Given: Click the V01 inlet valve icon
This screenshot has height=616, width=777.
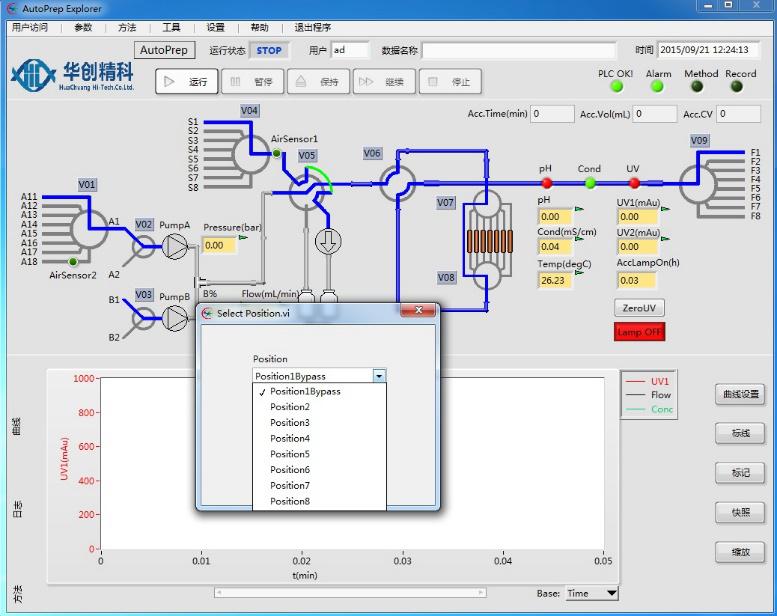Looking at the screenshot, I should [x=87, y=229].
